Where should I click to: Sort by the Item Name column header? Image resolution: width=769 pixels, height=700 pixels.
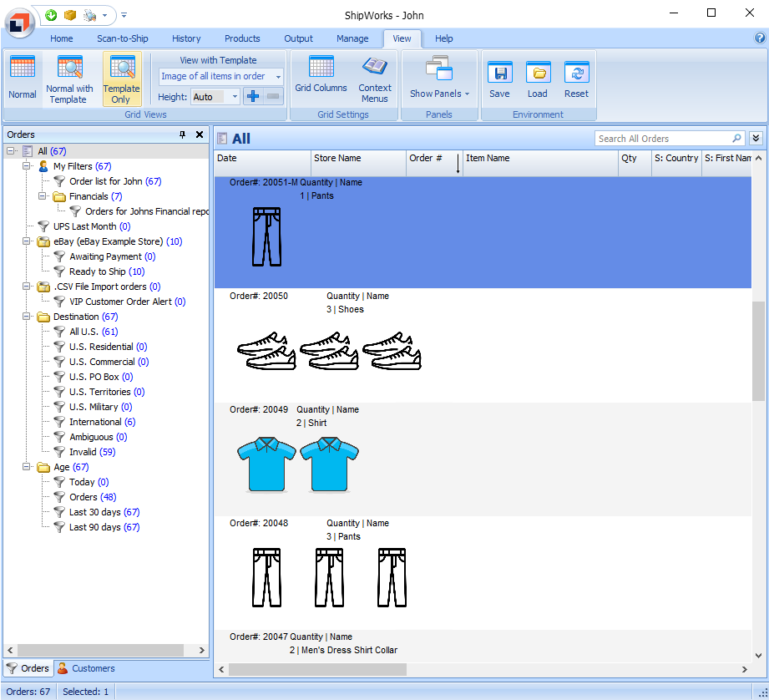click(540, 164)
